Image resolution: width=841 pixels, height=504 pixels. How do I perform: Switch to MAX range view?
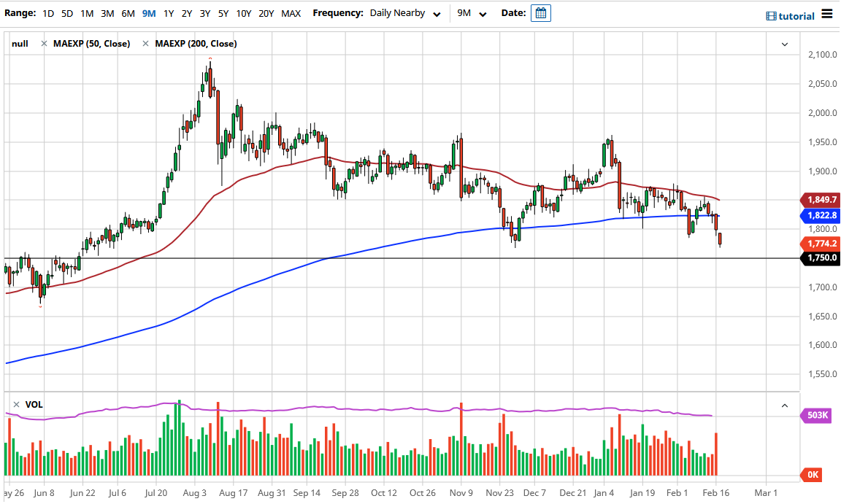[290, 13]
